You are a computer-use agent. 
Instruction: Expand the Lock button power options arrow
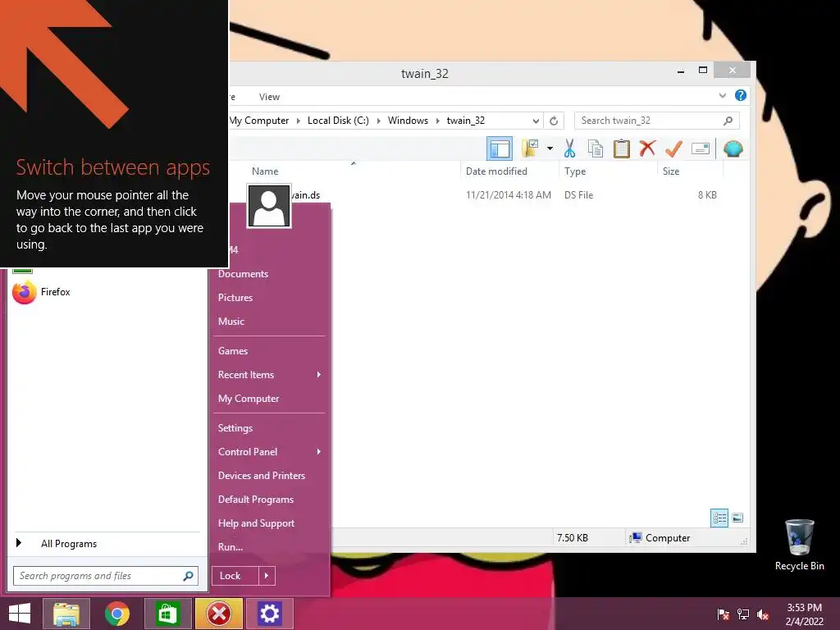pos(267,576)
